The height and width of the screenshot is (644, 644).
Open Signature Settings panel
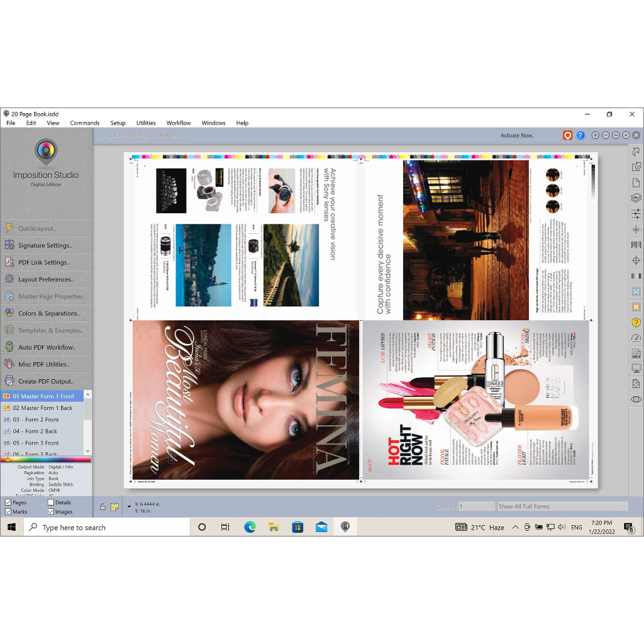click(x=45, y=245)
